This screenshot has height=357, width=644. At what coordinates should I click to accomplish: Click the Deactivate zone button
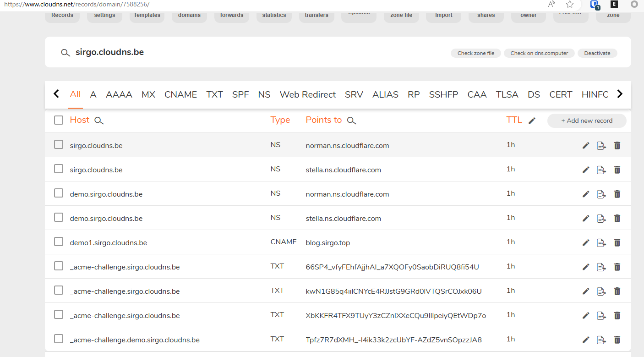coord(597,53)
